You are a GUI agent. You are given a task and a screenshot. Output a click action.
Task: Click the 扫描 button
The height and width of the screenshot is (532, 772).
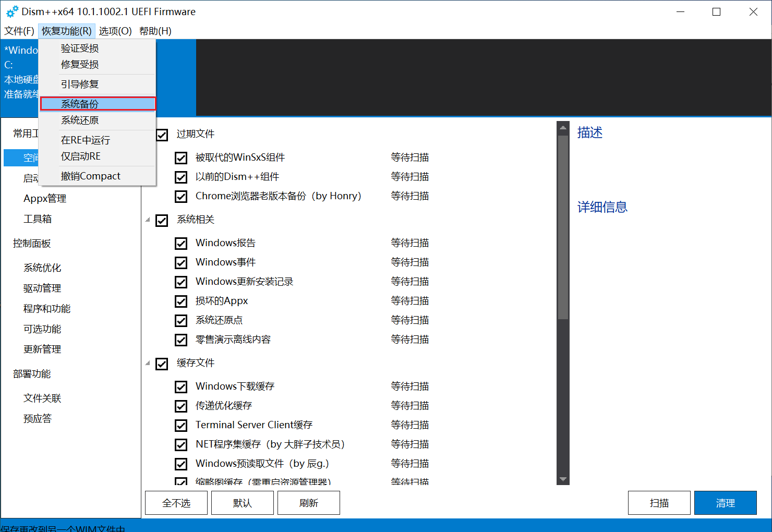click(x=659, y=503)
